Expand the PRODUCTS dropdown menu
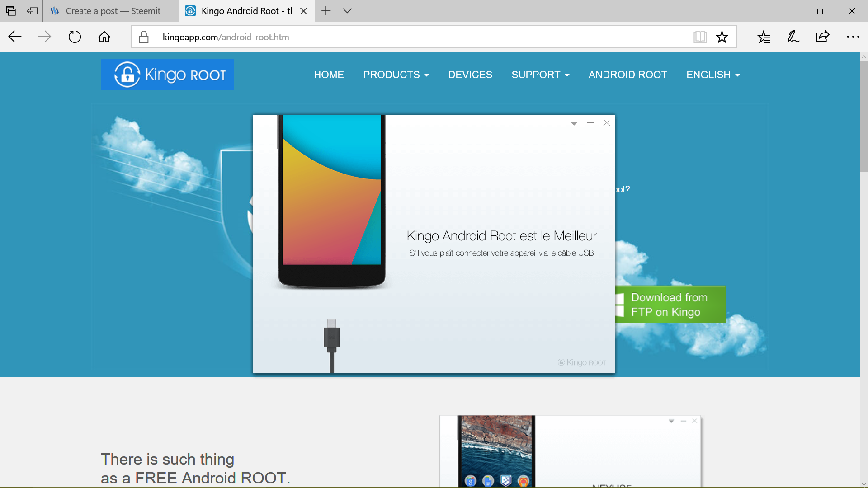Viewport: 868px width, 488px height. (x=396, y=75)
